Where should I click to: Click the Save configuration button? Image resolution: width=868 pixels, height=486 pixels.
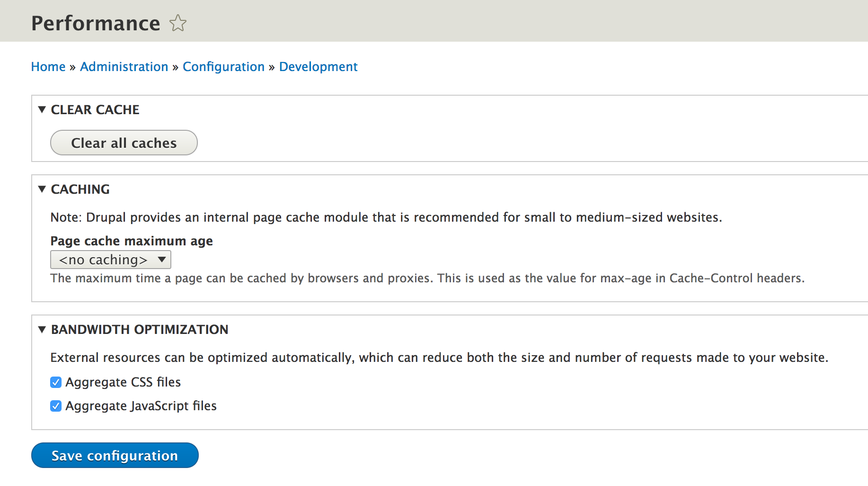[115, 455]
